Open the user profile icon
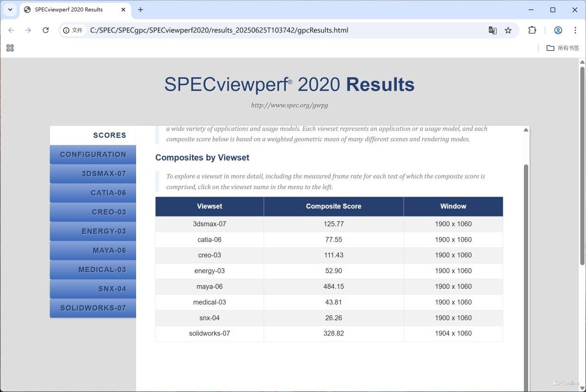The height and width of the screenshot is (392, 586). pos(558,30)
